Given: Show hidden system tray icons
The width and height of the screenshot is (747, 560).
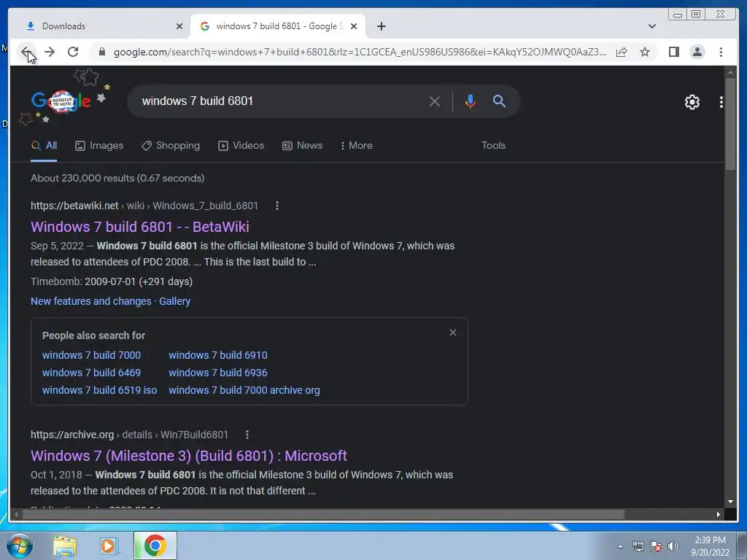Looking at the screenshot, I should pyautogui.click(x=620, y=546).
